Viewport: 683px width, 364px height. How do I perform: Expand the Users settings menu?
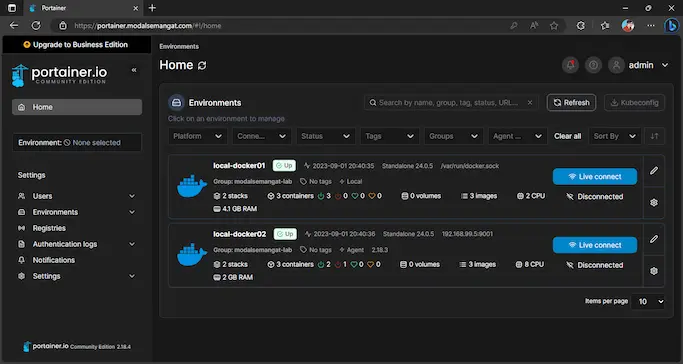(132, 196)
